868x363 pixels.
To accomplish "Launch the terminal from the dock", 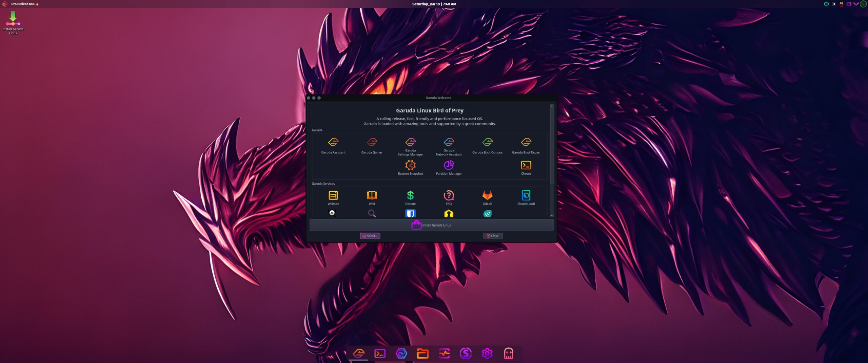I will click(x=380, y=354).
